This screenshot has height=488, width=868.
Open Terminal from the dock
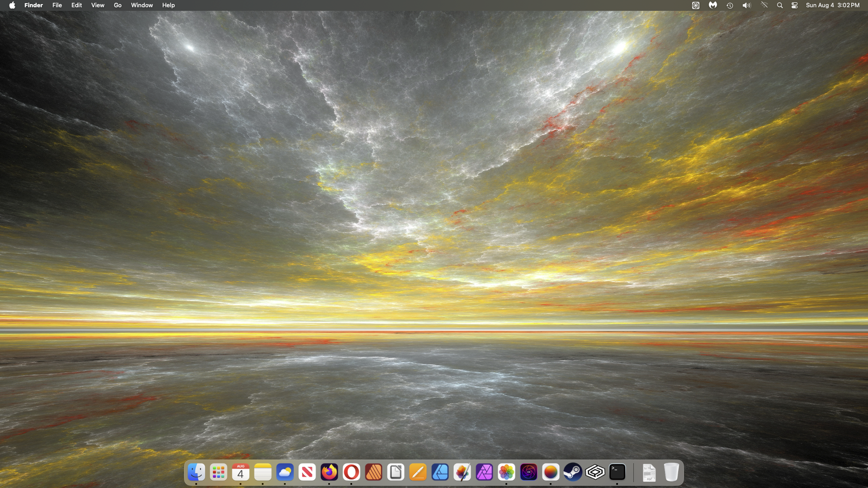pos(617,472)
